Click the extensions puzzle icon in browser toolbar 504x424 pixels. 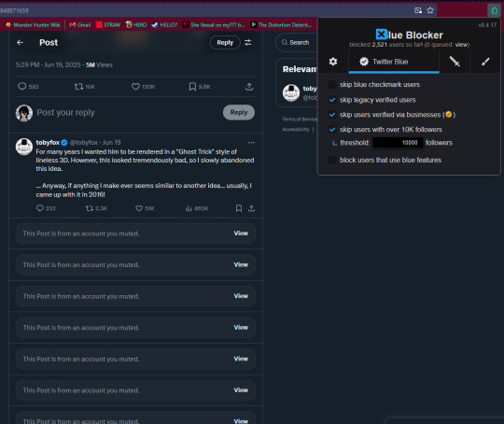(x=495, y=10)
